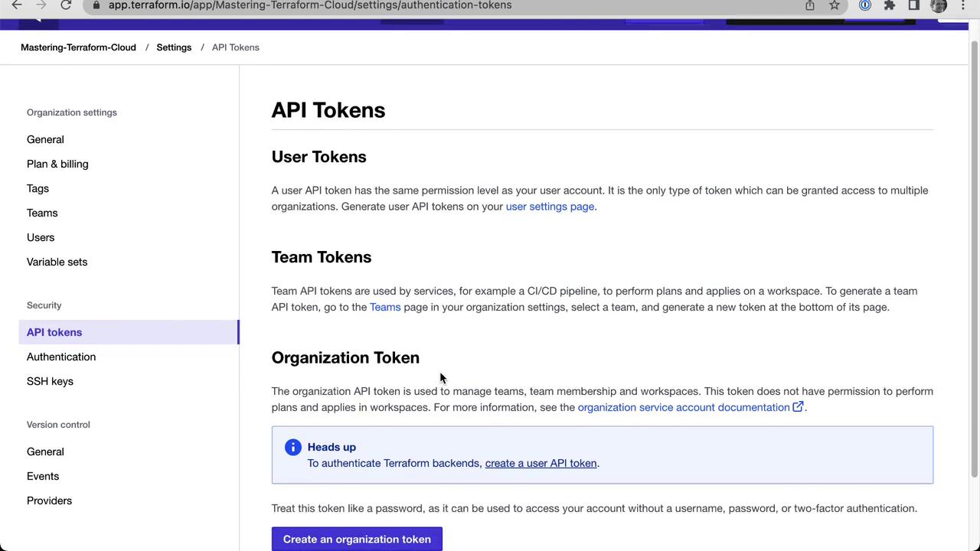The height and width of the screenshot is (551, 980).
Task: Open Variable sets in the sidebar
Action: 57,262
